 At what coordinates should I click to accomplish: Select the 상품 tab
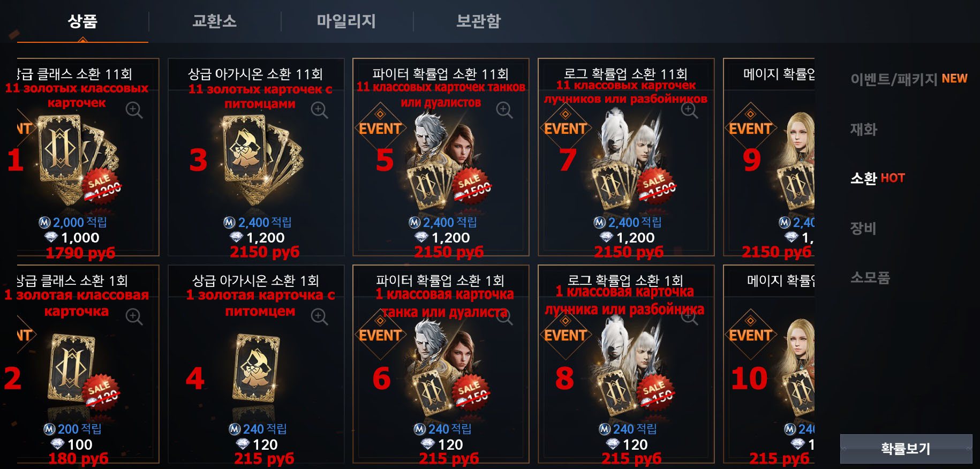82,21
